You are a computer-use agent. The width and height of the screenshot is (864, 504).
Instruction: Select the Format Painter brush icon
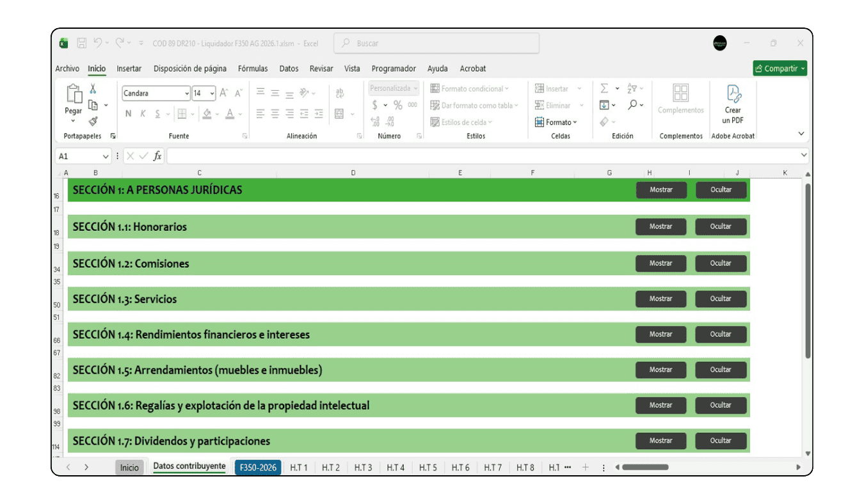click(93, 121)
